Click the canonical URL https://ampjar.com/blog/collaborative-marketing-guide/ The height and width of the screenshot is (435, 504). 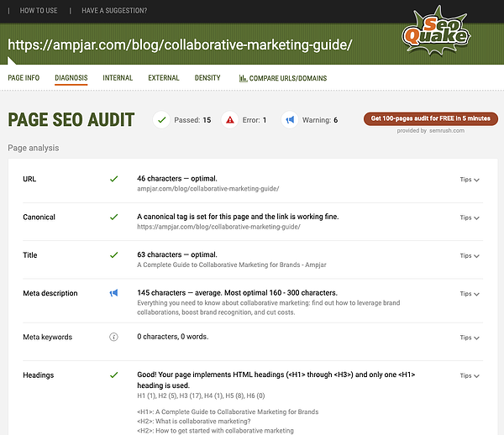click(218, 227)
